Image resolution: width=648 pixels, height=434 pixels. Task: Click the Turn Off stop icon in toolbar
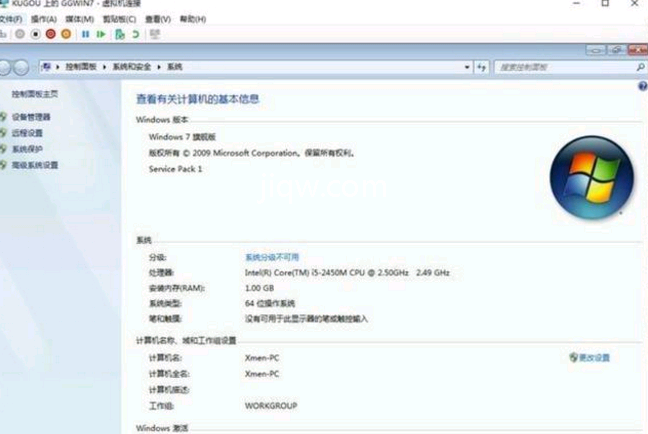pos(35,34)
